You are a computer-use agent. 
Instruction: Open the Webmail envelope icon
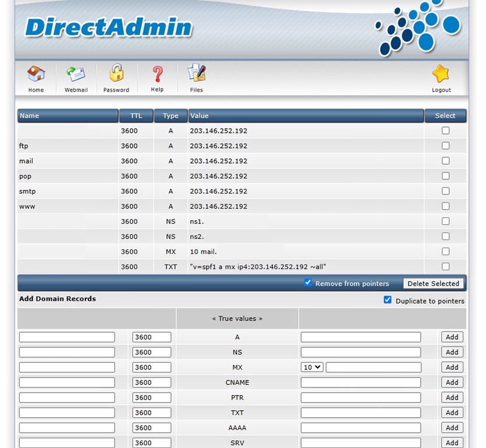coord(76,74)
